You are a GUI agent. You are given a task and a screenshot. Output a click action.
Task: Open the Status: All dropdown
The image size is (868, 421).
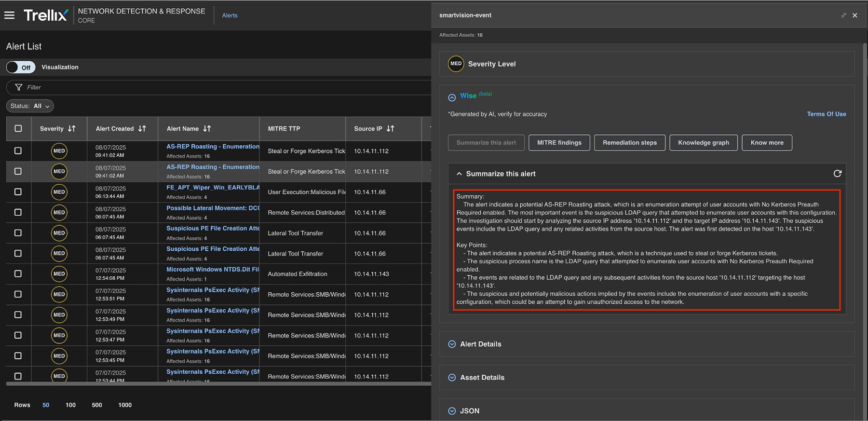tap(30, 106)
